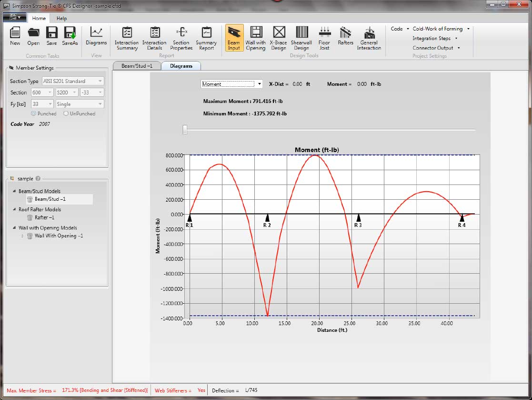Screen dimensions: 532x400
Task: Select the Floor Joist tool
Action: tap(324, 38)
